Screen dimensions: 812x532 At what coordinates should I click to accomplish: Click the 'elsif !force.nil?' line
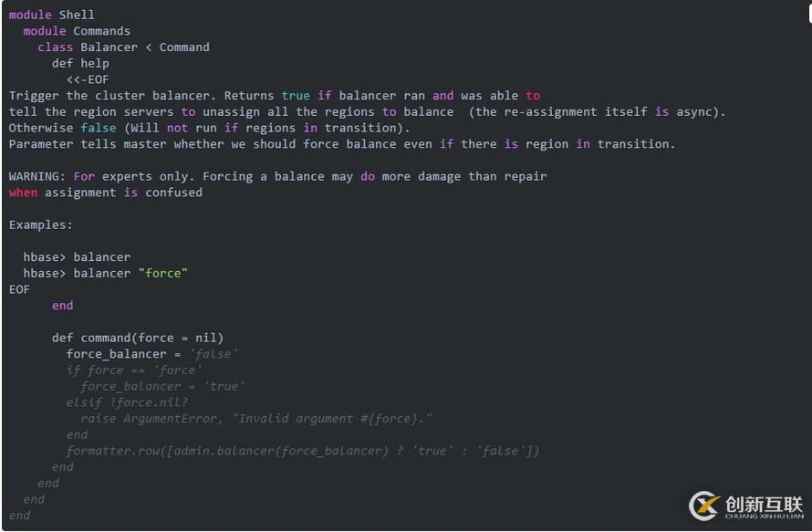point(127,402)
